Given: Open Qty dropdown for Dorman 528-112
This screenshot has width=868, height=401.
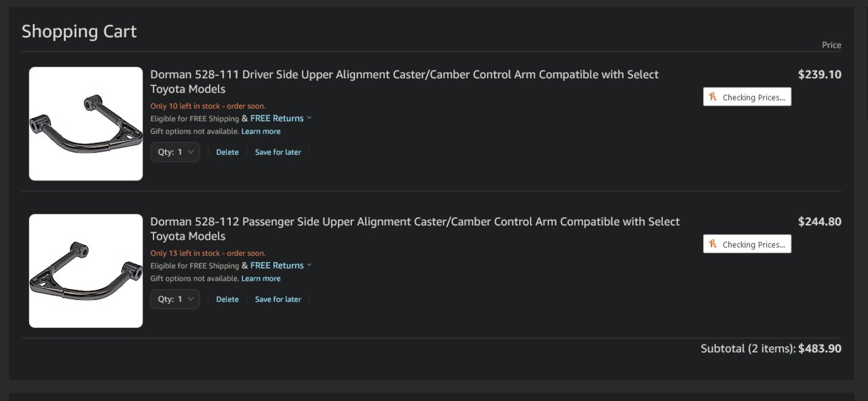Looking at the screenshot, I should tap(175, 299).
